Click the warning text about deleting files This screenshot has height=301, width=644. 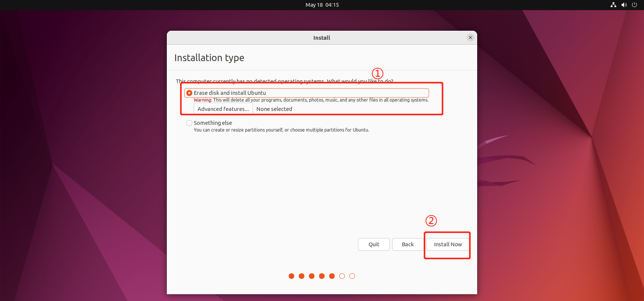pyautogui.click(x=311, y=100)
